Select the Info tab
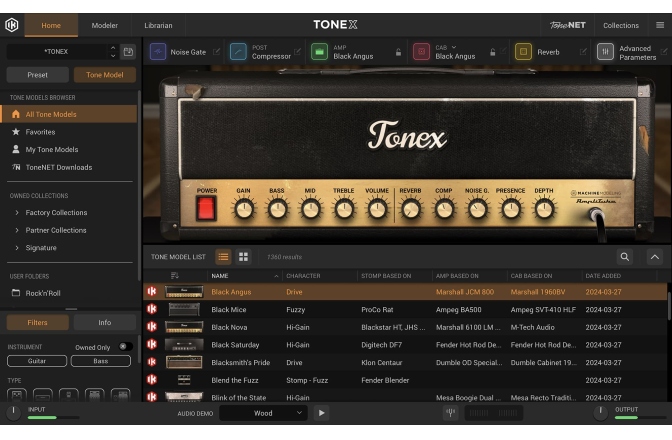Viewport: 672px width, 440px height. click(x=105, y=323)
